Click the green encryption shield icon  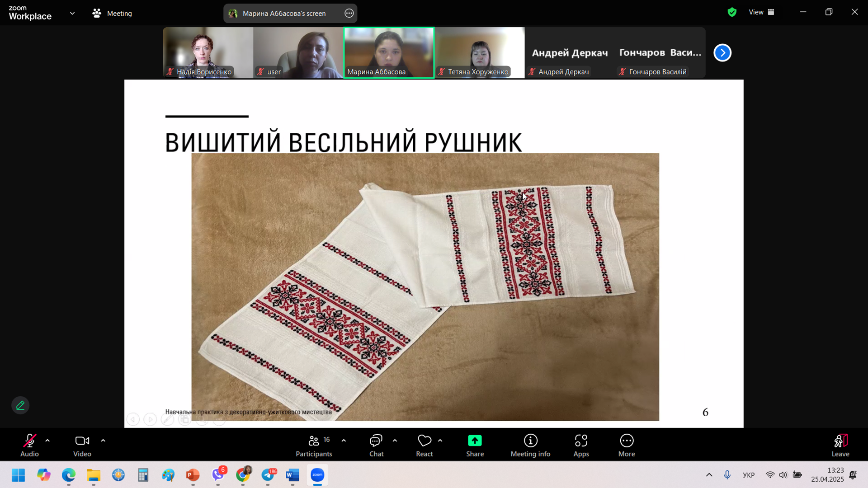(x=732, y=12)
